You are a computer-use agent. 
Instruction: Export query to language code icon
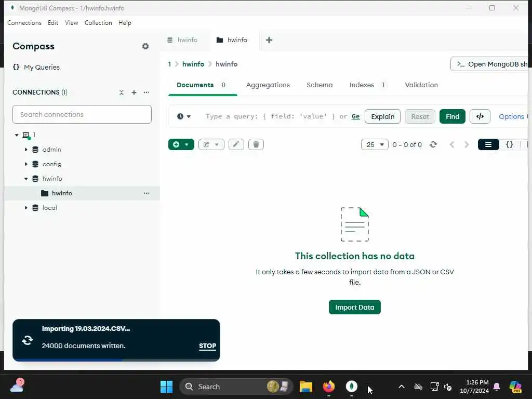click(x=480, y=116)
